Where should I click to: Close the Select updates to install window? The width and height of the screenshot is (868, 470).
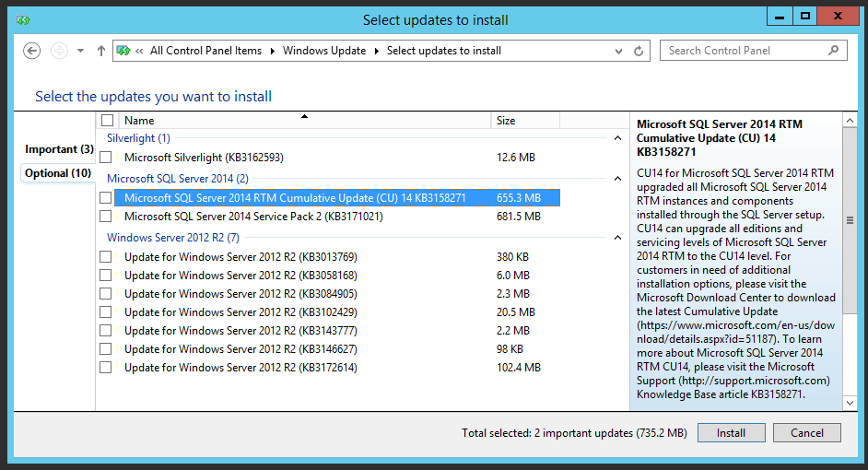pyautogui.click(x=839, y=16)
